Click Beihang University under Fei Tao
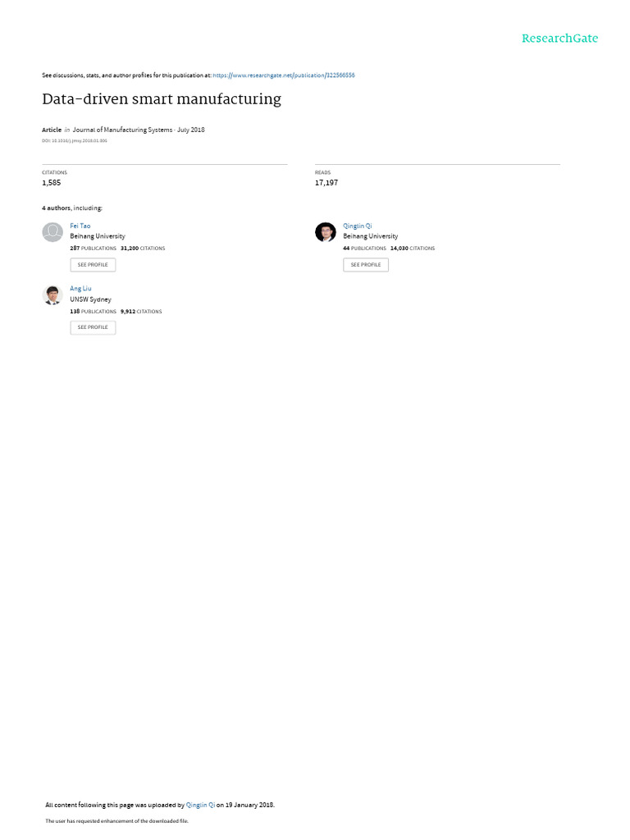Screen dimensions: 630x840 click(98, 236)
